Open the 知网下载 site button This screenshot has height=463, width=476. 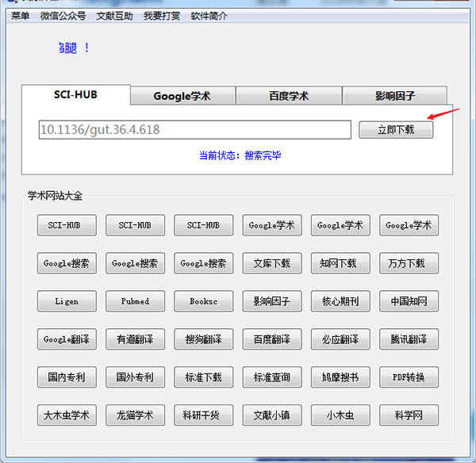coord(340,263)
